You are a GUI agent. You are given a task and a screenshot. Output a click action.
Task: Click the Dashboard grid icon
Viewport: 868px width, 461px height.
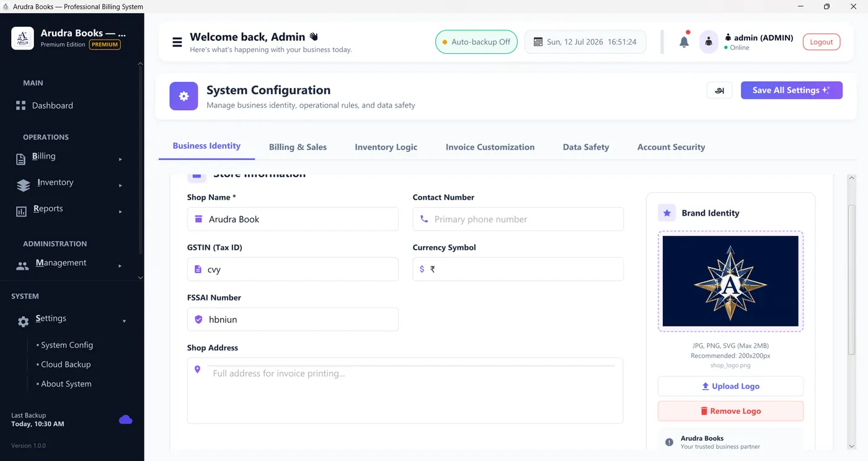pyautogui.click(x=21, y=106)
